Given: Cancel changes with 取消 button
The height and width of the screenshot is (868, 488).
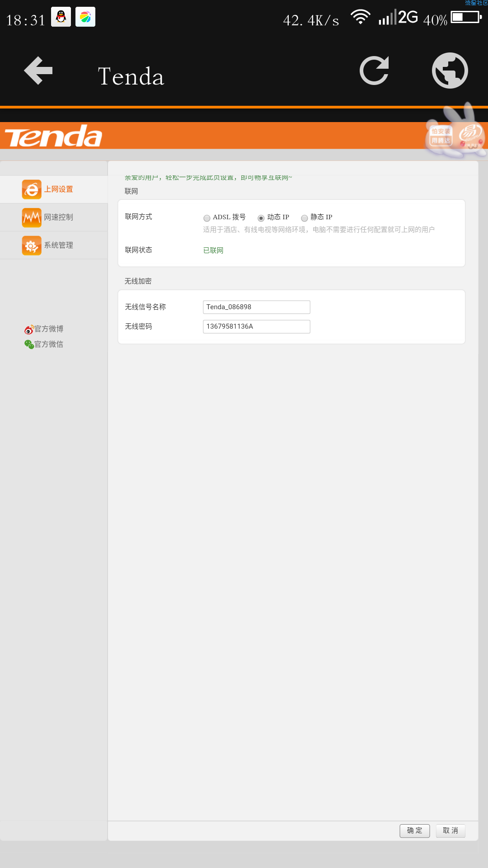Looking at the screenshot, I should (x=450, y=830).
